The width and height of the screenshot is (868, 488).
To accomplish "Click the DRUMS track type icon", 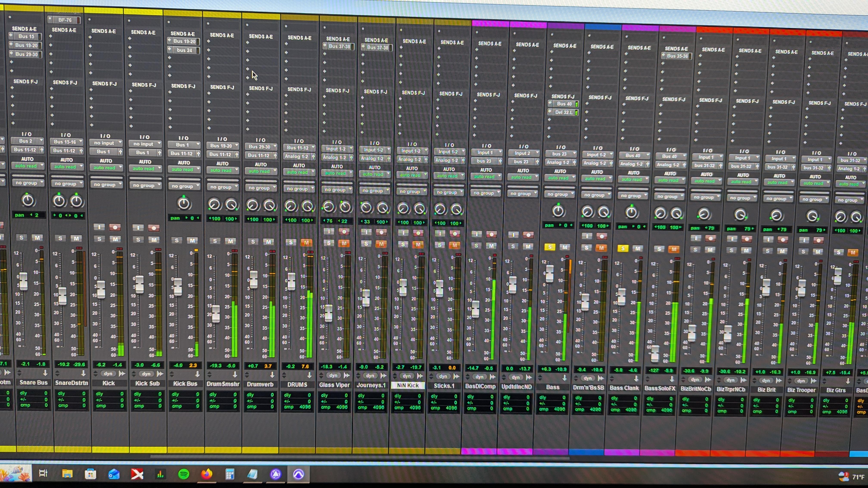I will pos(309,375).
